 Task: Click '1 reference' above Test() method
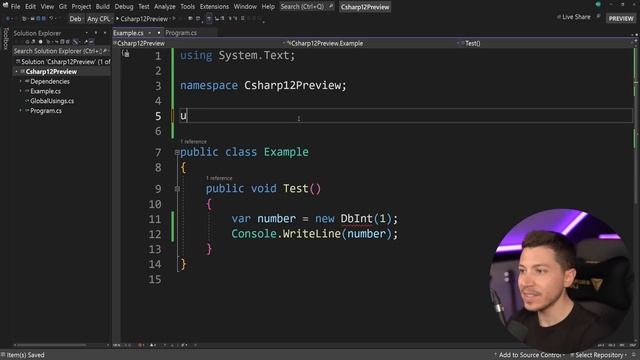tap(219, 178)
